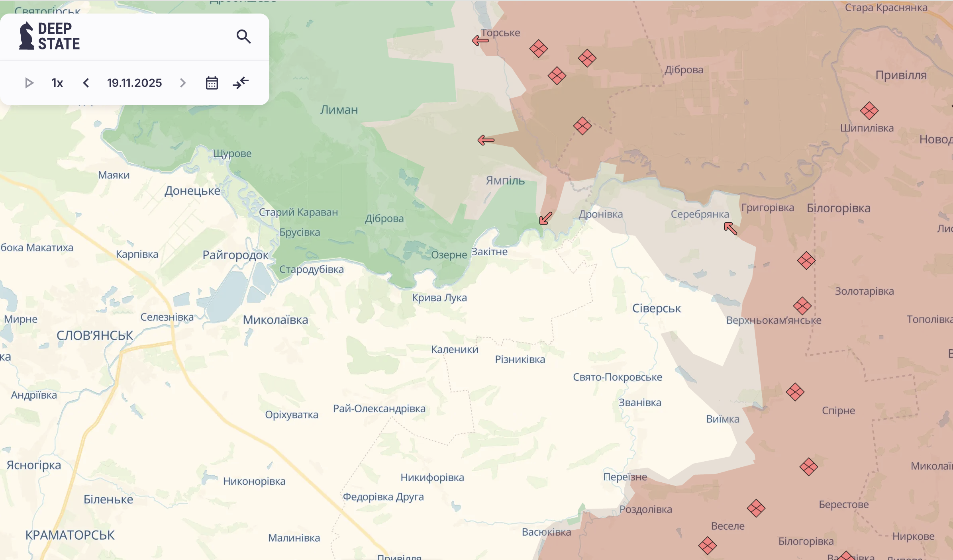Open the calendar date picker
The width and height of the screenshot is (953, 560).
[212, 83]
